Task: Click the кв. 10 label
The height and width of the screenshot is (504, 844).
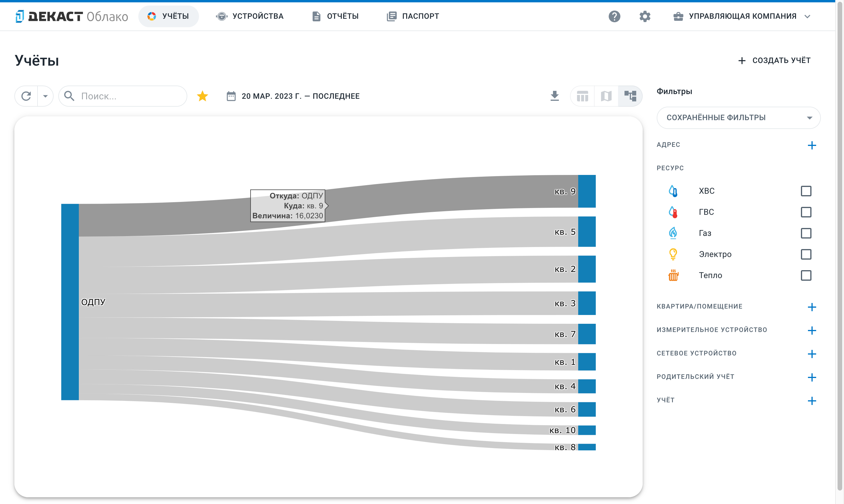Action: tap(562, 430)
